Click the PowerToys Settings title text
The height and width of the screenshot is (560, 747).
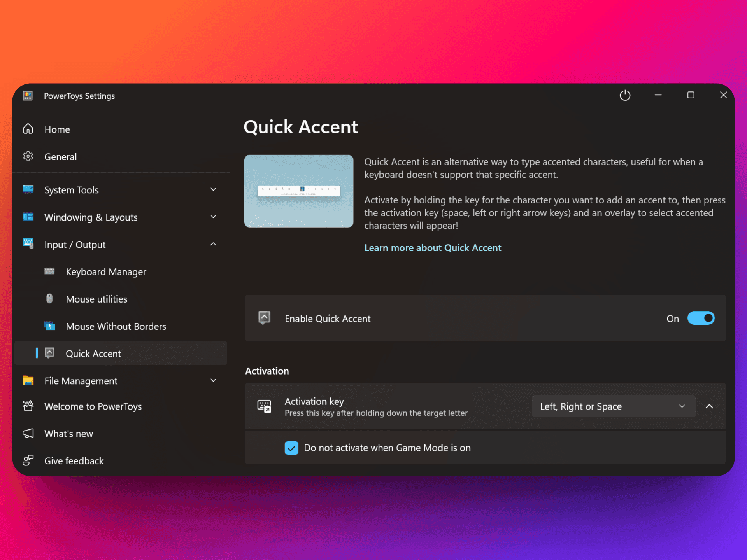79,96
